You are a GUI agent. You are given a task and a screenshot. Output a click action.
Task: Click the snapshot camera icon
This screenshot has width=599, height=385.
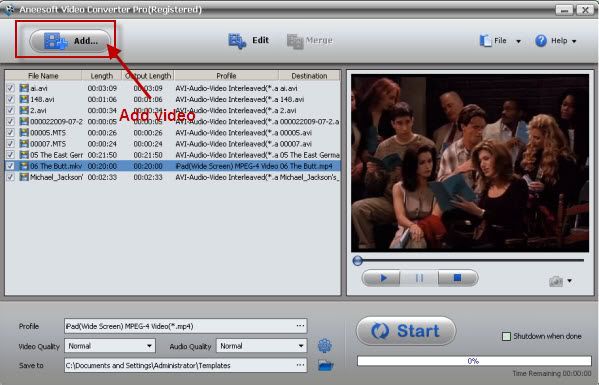click(x=556, y=281)
